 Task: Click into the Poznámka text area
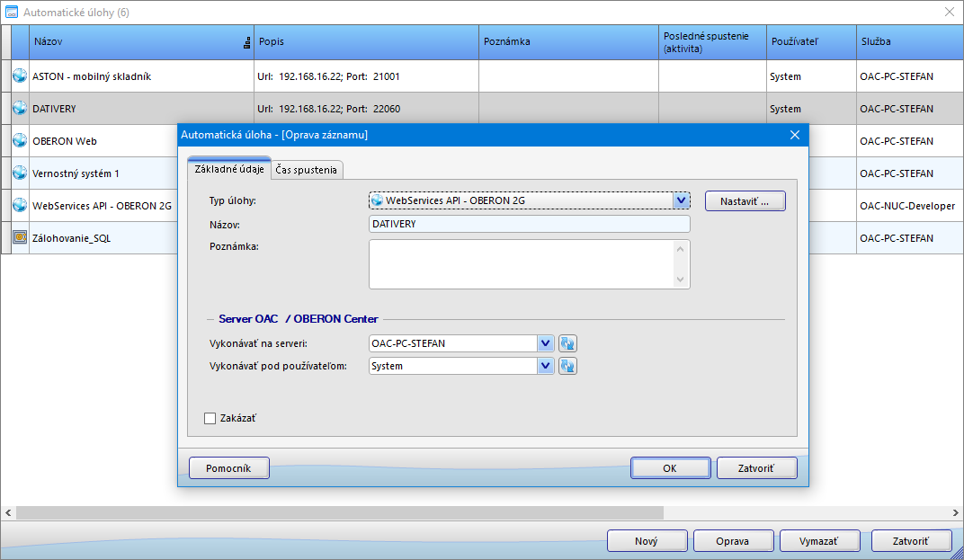(x=522, y=264)
